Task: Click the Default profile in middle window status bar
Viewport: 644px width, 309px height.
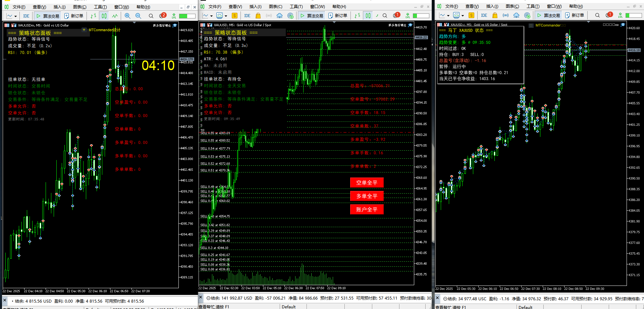Action: coord(288,307)
